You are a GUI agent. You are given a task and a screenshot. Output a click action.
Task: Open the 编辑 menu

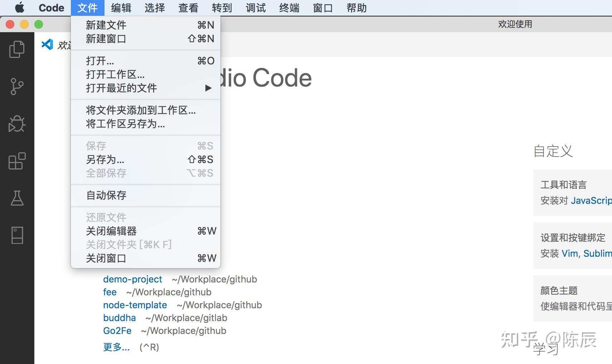[x=121, y=8]
